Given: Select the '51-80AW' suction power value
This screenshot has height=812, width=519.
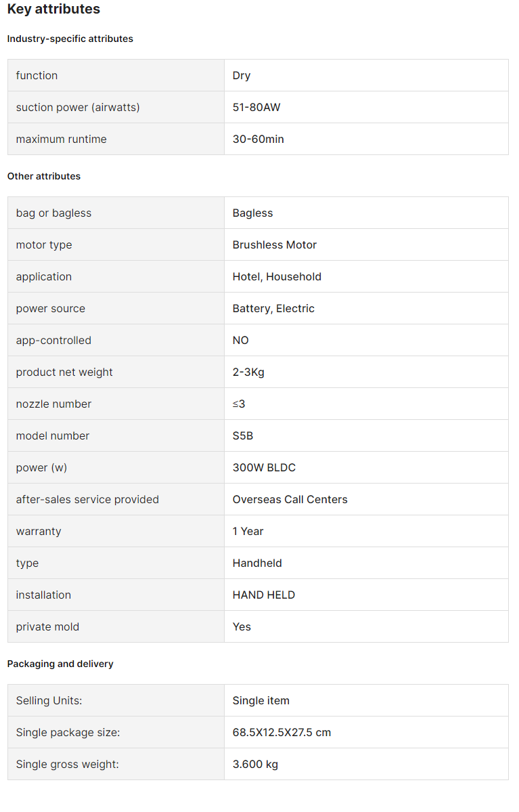Looking at the screenshot, I should (x=256, y=107).
